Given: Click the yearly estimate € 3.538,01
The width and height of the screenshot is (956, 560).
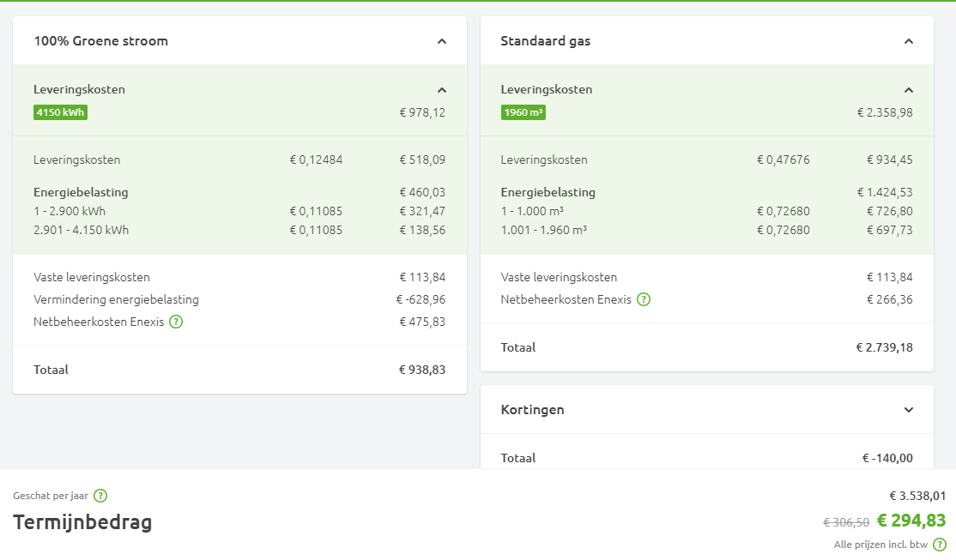Looking at the screenshot, I should click(x=917, y=496).
